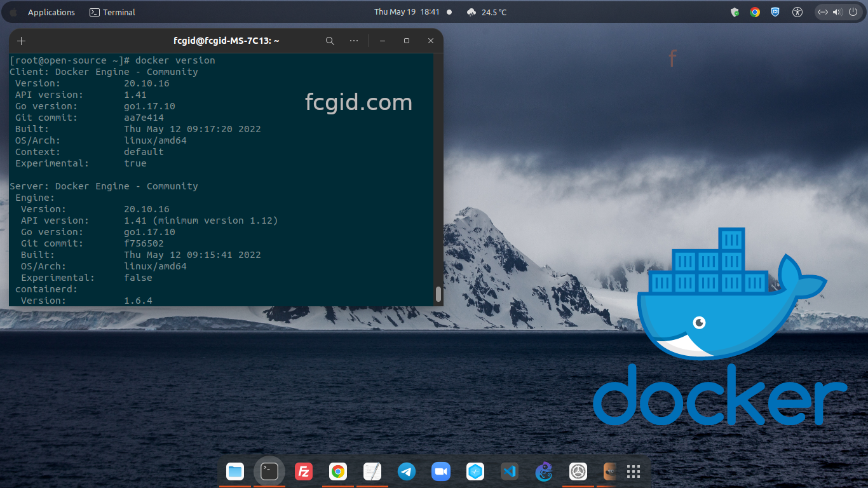Launch FileZilla from the dock
Viewport: 868px width, 488px height.
pos(304,471)
